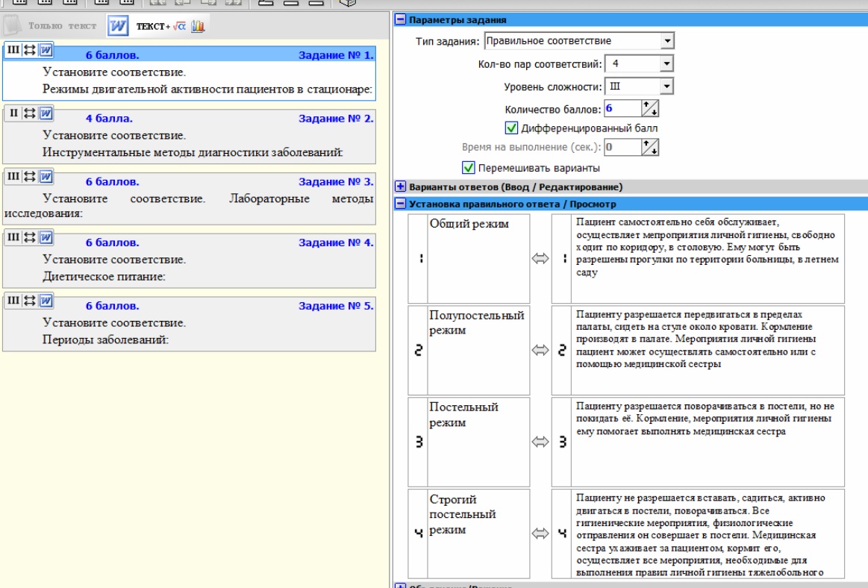Open the 'Тип задания' dropdown
868x588 pixels.
[667, 41]
